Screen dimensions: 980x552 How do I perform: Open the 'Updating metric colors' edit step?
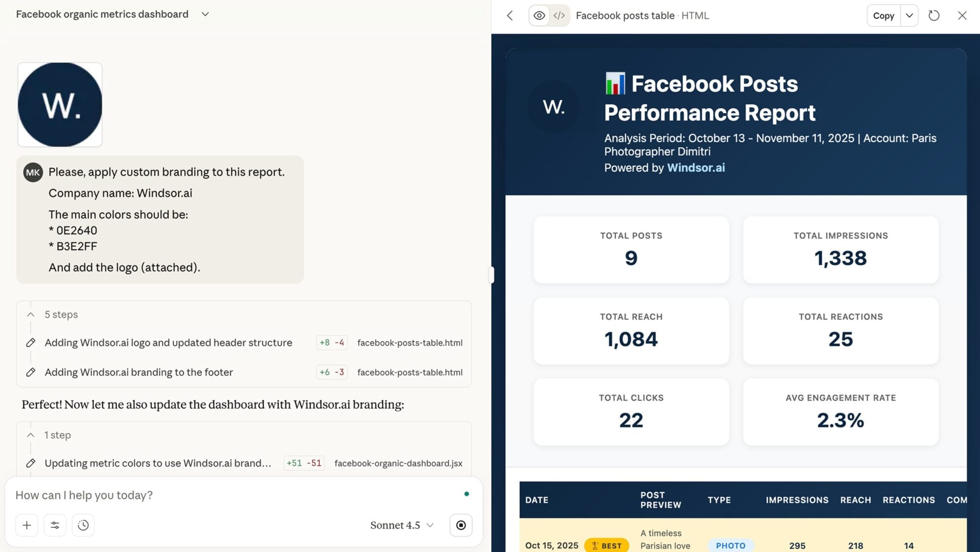[x=158, y=463]
